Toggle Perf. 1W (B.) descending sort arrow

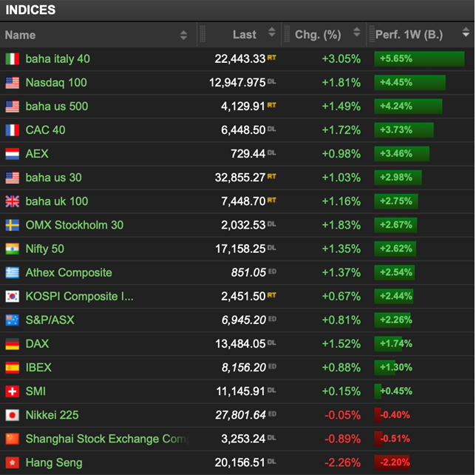pyautogui.click(x=466, y=32)
